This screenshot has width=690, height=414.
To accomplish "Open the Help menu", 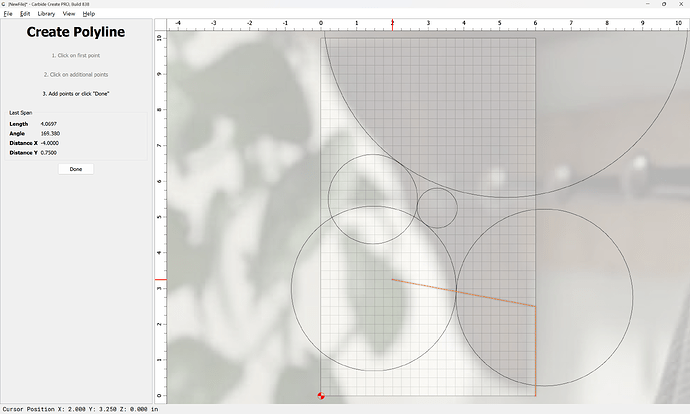I will 89,14.
